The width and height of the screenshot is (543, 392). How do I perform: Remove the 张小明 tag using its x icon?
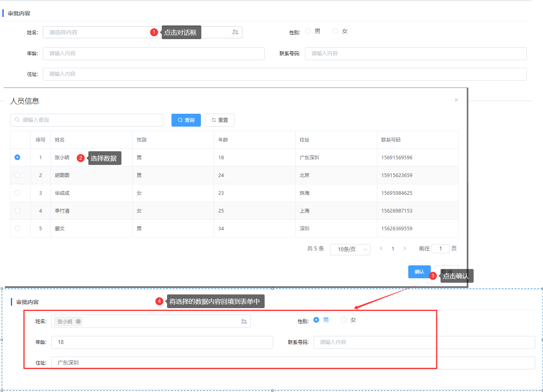(x=78, y=321)
